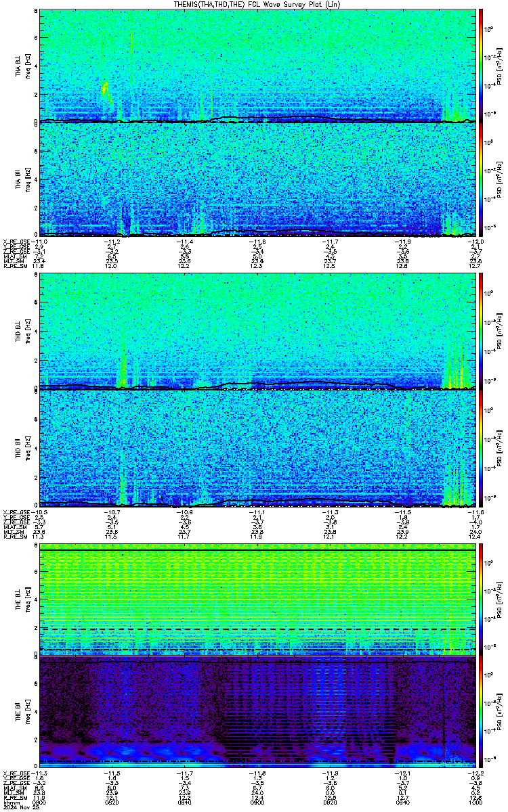Select the THA B-perpendicular spectrogram panel
This screenshot has width=508, height=812.
[x=258, y=65]
